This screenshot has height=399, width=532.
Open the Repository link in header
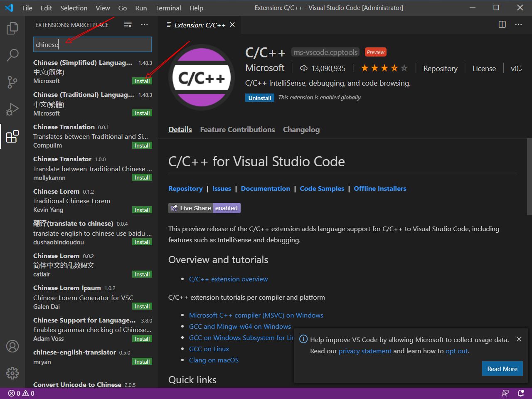click(440, 69)
